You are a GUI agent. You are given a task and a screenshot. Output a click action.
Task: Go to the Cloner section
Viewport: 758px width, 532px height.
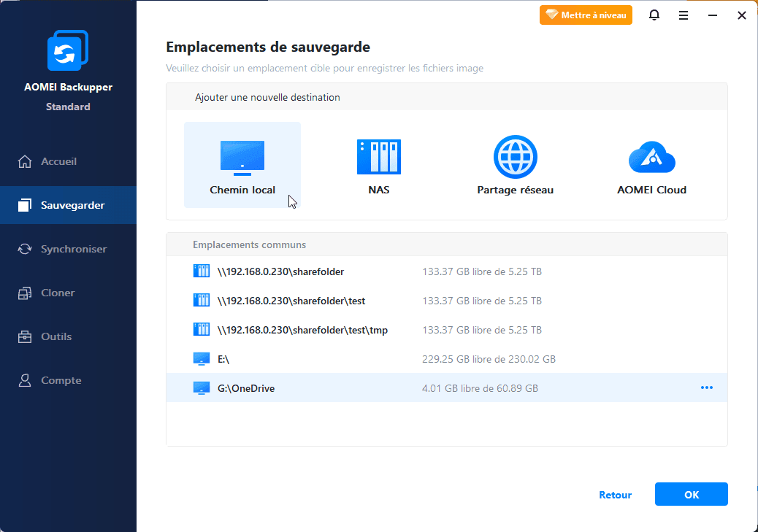68,293
